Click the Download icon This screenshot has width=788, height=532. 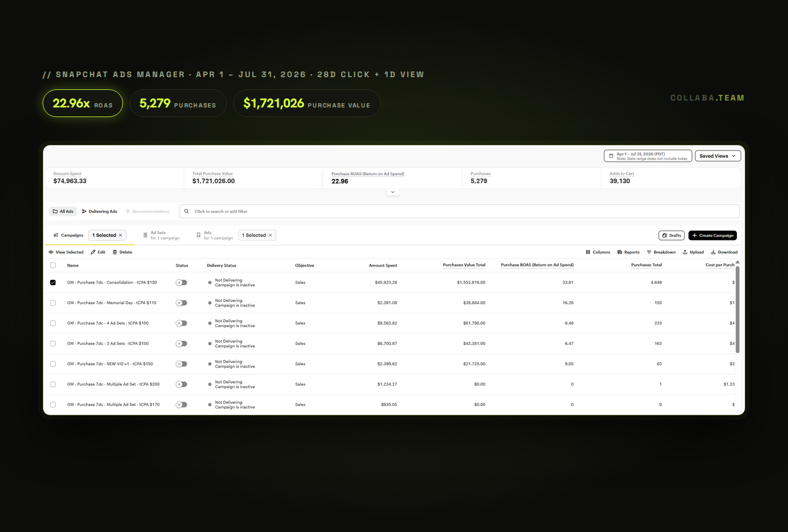[x=713, y=252]
